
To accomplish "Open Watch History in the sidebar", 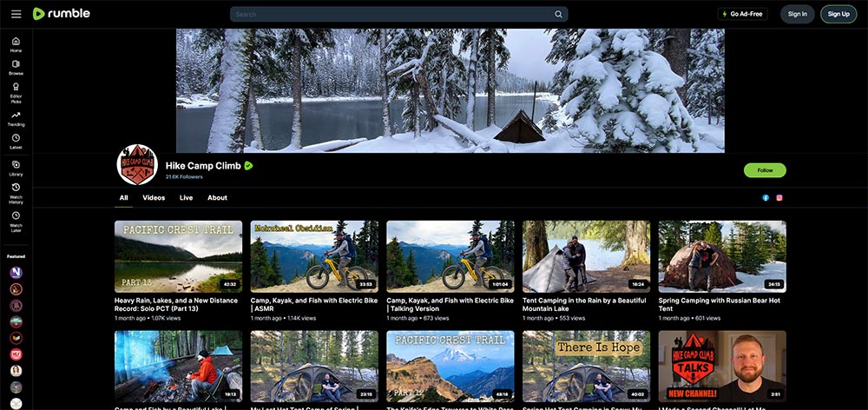I will (x=16, y=194).
